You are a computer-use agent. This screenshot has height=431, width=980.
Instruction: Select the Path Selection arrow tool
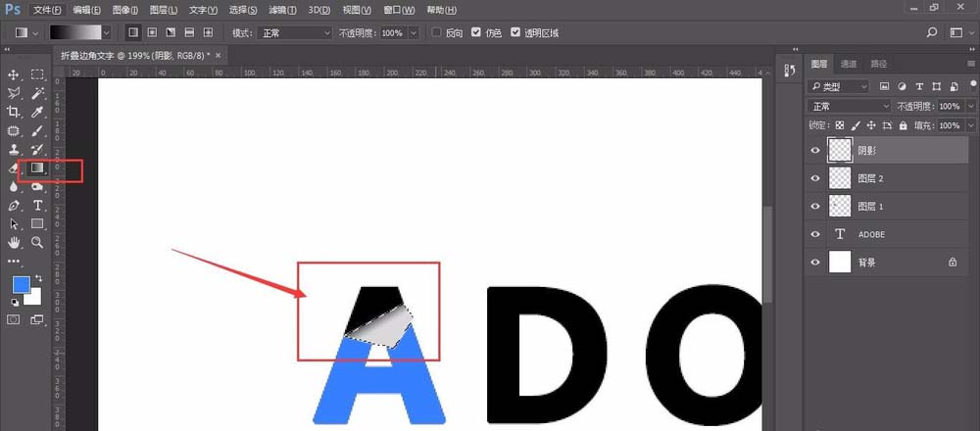[x=13, y=223]
